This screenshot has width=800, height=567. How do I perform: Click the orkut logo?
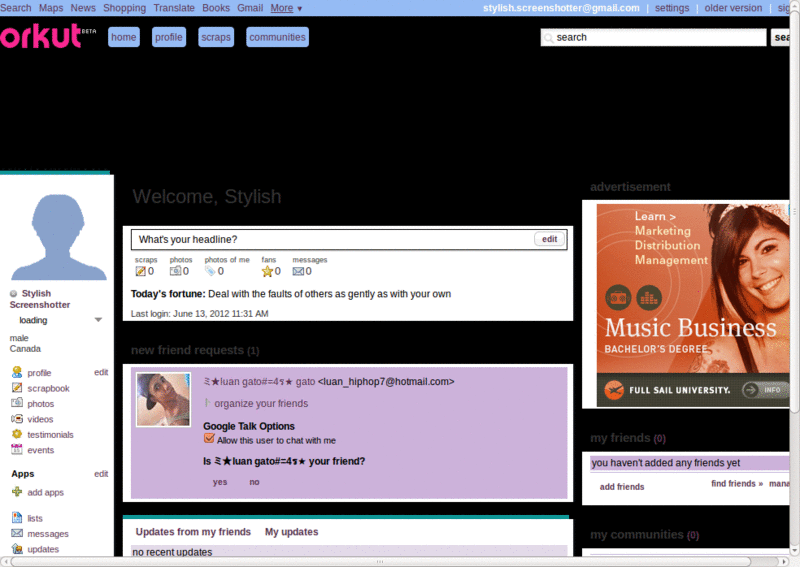click(47, 36)
